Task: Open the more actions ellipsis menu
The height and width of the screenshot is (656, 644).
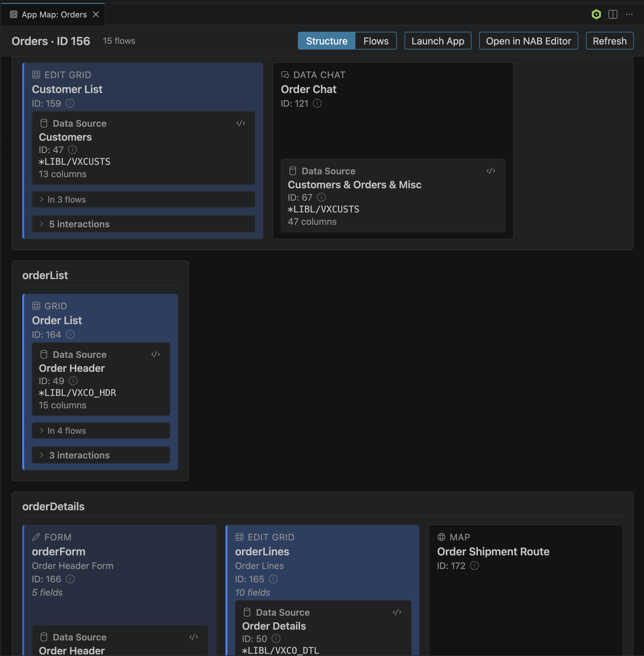Action: pyautogui.click(x=629, y=14)
